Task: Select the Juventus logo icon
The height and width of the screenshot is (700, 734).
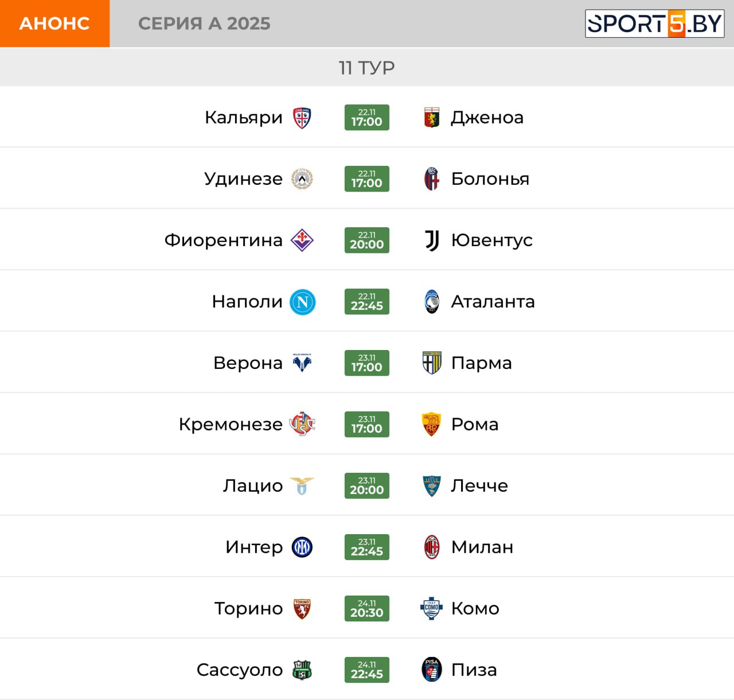Action: click(432, 240)
